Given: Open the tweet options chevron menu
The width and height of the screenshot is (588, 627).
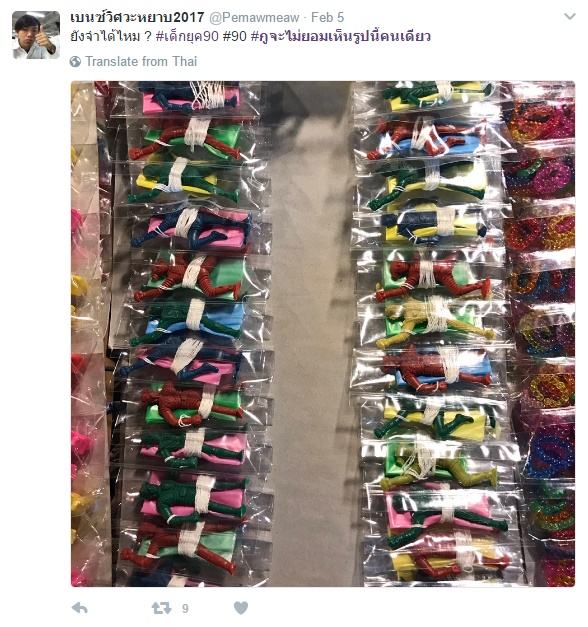Looking at the screenshot, I should [x=570, y=16].
